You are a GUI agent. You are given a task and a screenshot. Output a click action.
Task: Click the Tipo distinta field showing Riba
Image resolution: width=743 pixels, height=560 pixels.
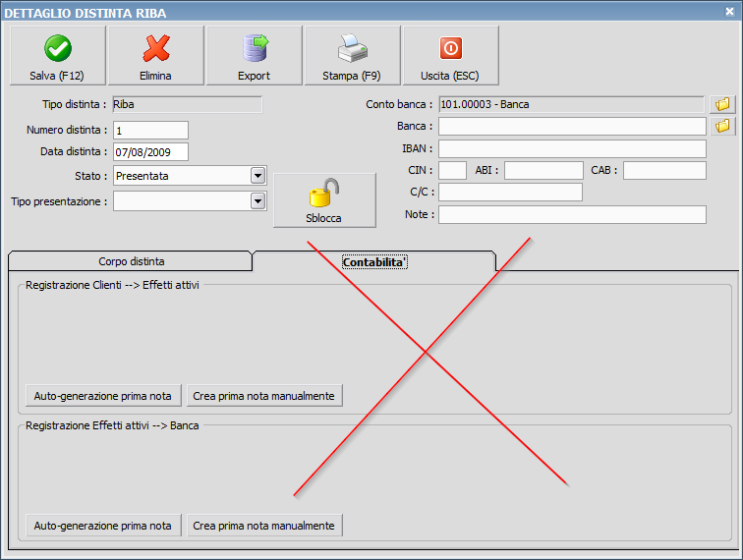(x=187, y=105)
